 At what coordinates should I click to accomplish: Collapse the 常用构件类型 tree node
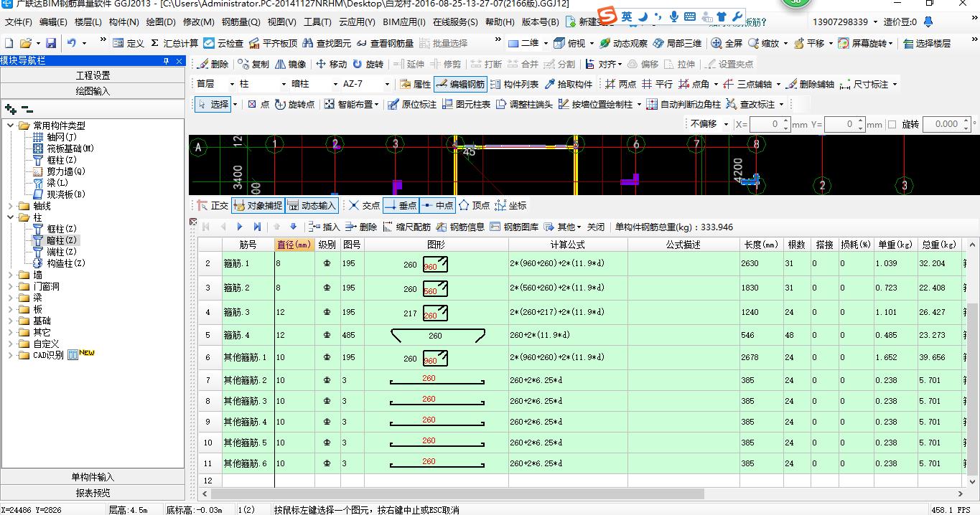click(11, 126)
